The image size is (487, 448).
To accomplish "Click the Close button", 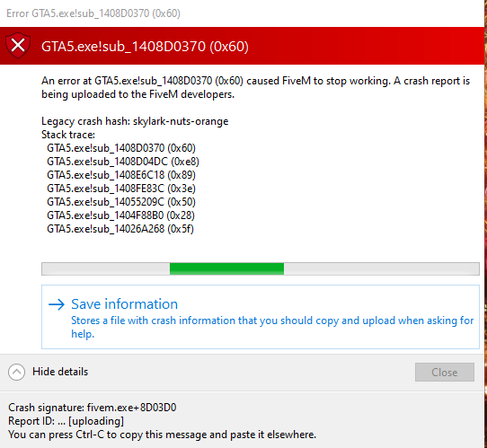I will click(445, 372).
